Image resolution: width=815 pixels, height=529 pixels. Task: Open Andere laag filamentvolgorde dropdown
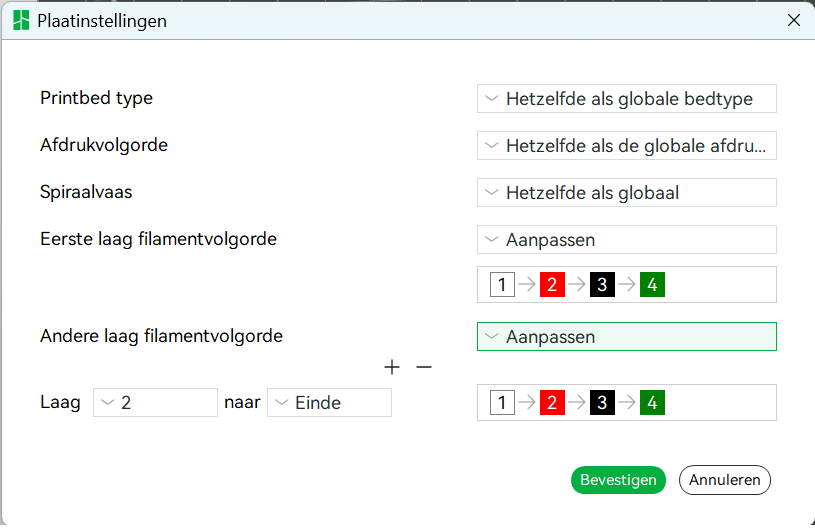(627, 337)
